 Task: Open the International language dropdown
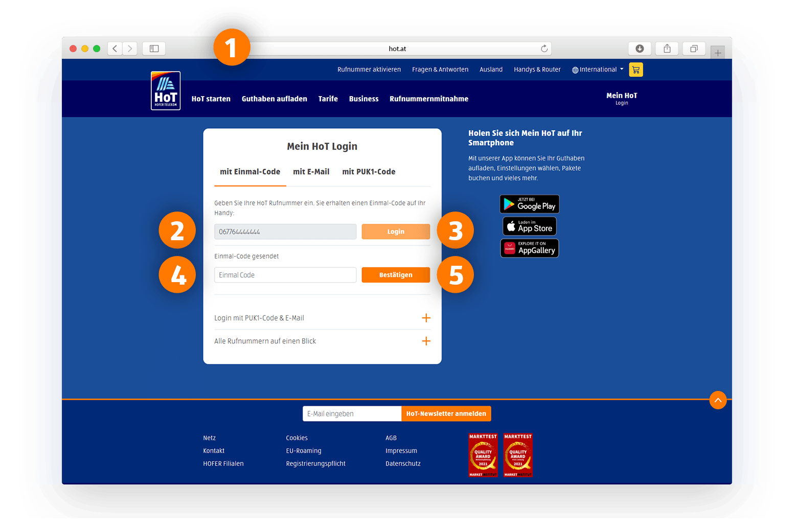(598, 70)
